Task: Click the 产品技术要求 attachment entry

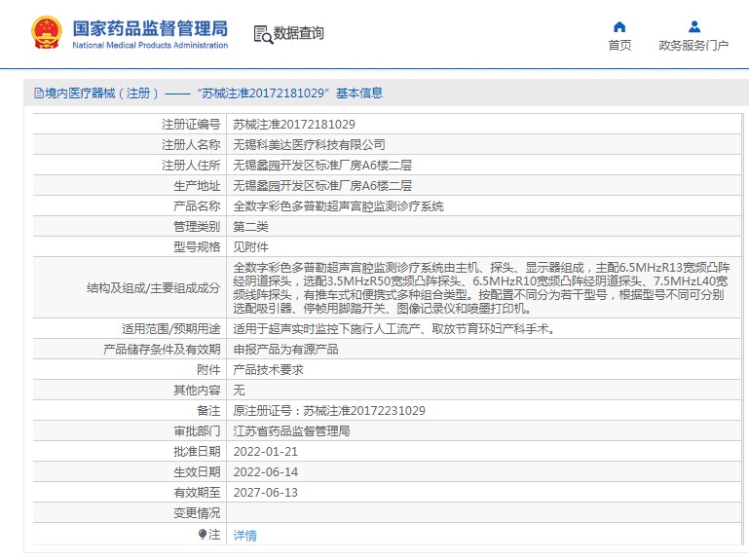Action: [x=268, y=370]
